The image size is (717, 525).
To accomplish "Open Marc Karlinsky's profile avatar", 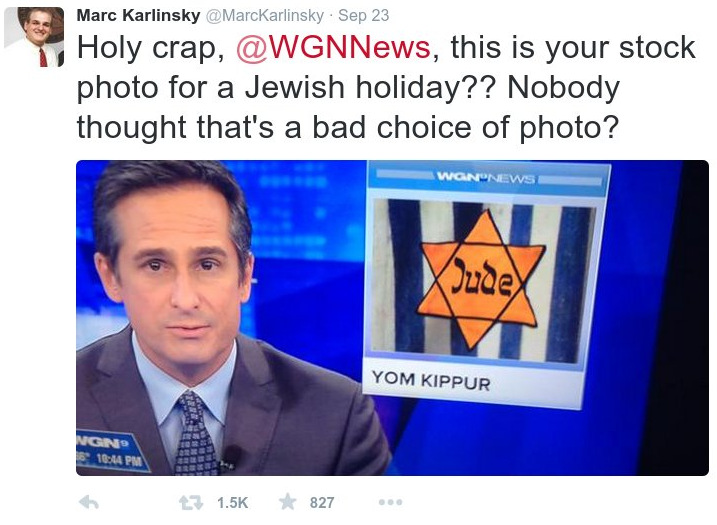I will pos(33,37).
